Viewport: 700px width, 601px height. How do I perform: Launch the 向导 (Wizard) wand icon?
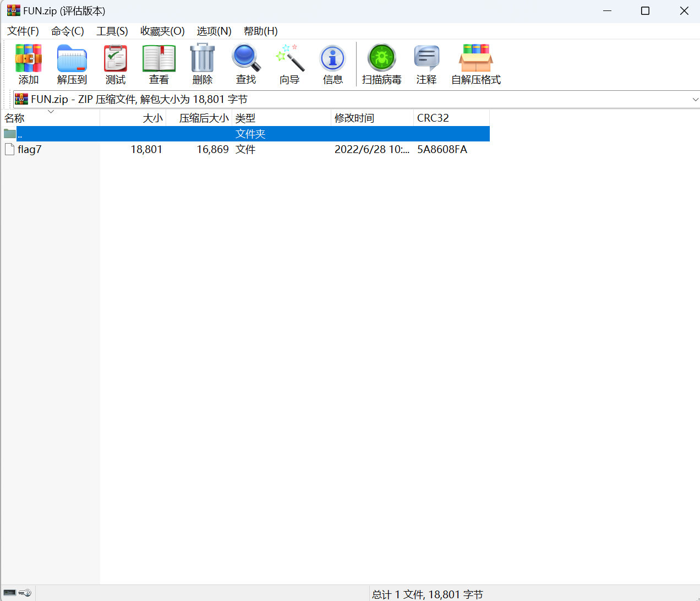pyautogui.click(x=289, y=58)
